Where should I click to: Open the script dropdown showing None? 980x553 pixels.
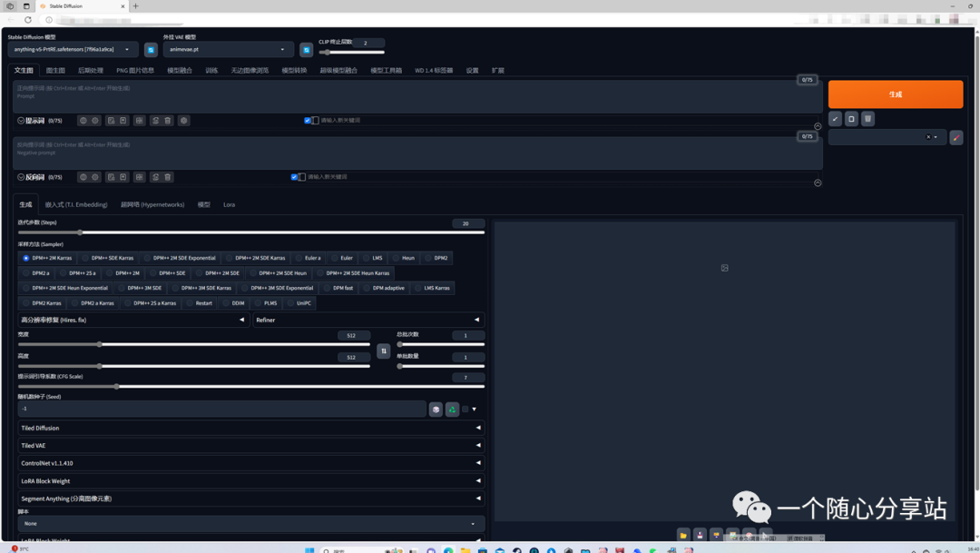pos(251,524)
